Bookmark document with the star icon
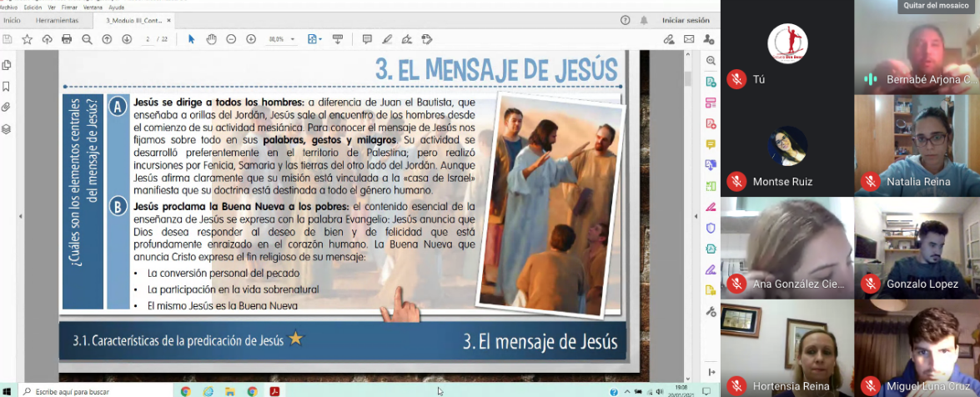 tap(27, 39)
